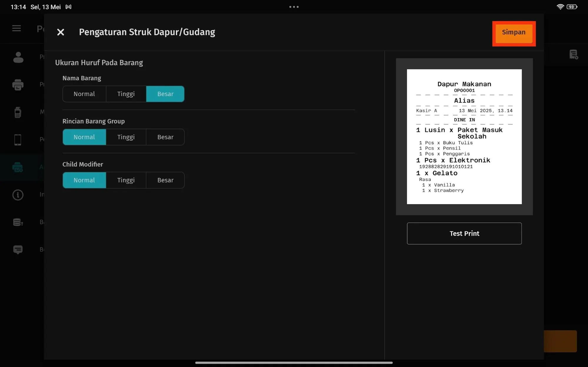
Task: Choose Tinggi for Child Modifier
Action: tap(126, 180)
